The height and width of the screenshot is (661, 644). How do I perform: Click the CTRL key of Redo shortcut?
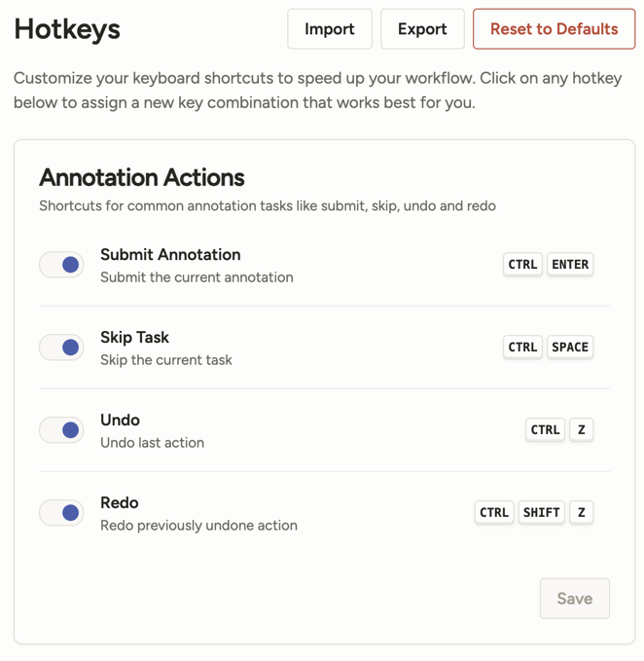[494, 512]
